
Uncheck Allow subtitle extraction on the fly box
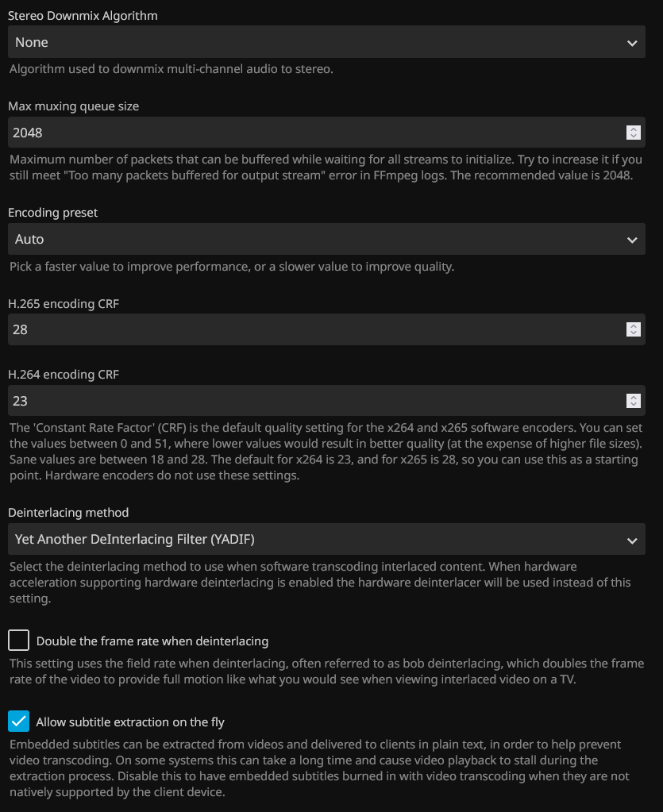(x=18, y=722)
